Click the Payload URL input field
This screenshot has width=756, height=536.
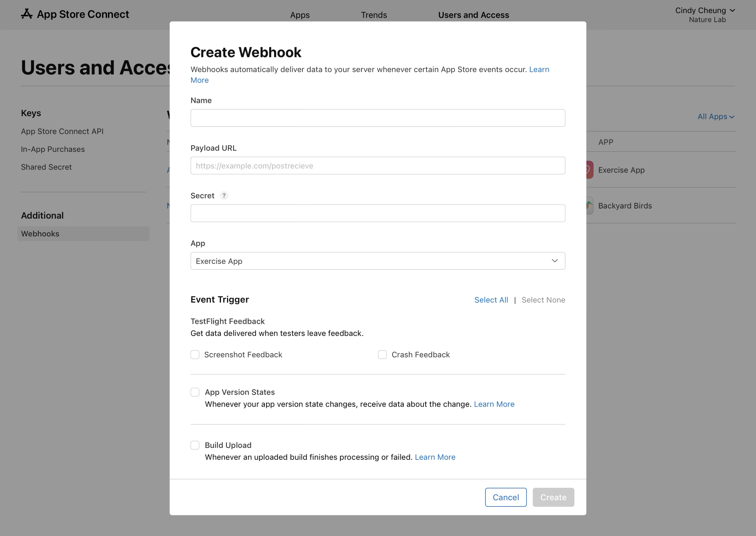(x=377, y=165)
